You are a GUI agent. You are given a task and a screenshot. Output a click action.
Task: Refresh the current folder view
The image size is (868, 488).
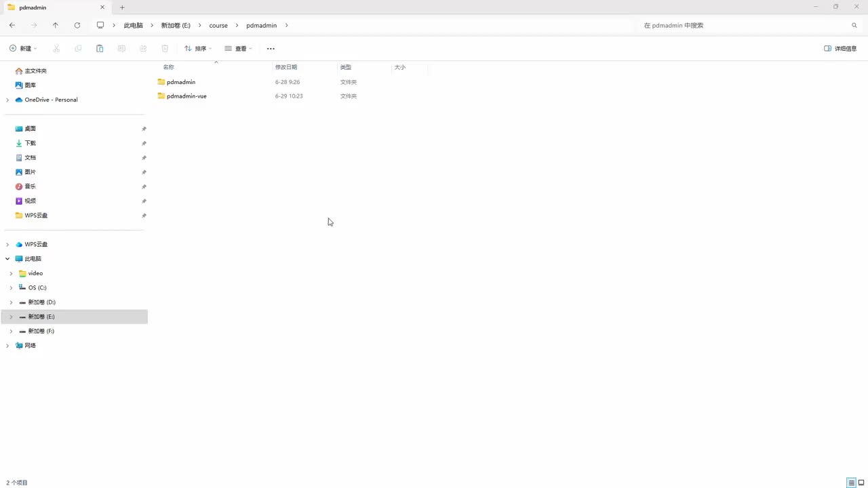[77, 25]
